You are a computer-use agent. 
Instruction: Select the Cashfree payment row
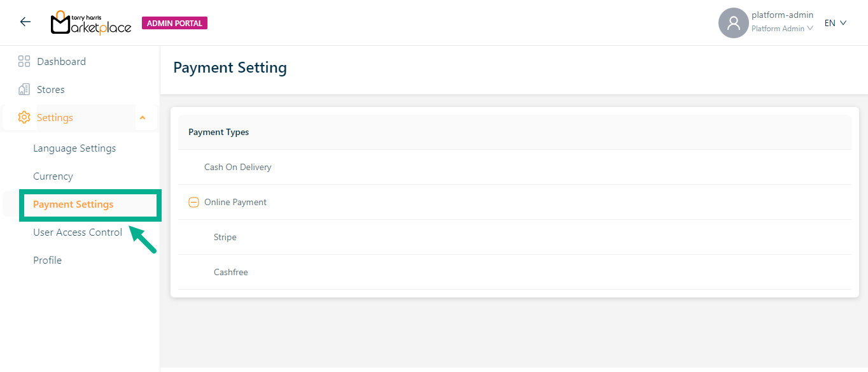point(231,273)
